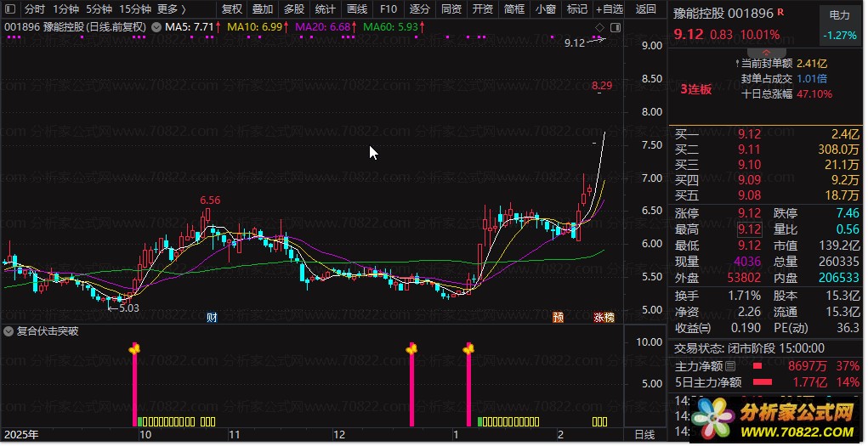Click the R margin-trading badge
The width and height of the screenshot is (868, 446).
tap(780, 12)
